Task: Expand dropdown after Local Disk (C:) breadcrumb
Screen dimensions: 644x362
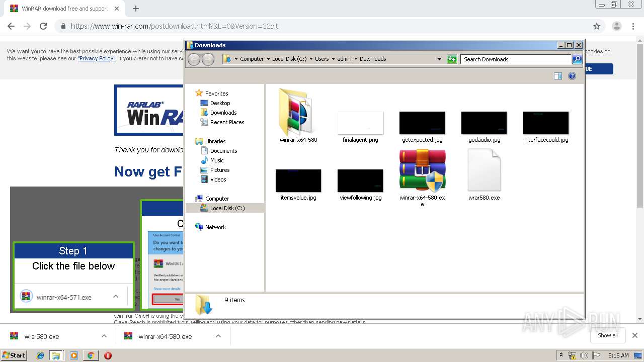Action: (x=311, y=59)
